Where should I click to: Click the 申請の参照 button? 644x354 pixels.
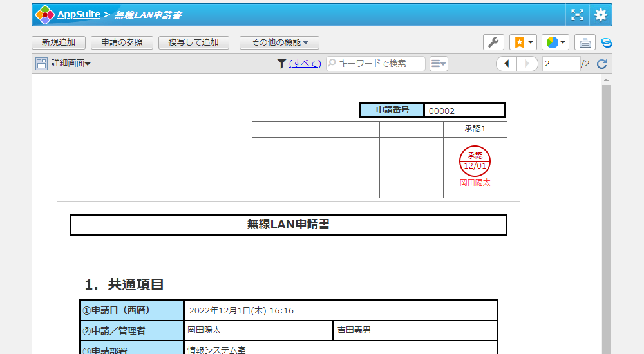tap(122, 42)
